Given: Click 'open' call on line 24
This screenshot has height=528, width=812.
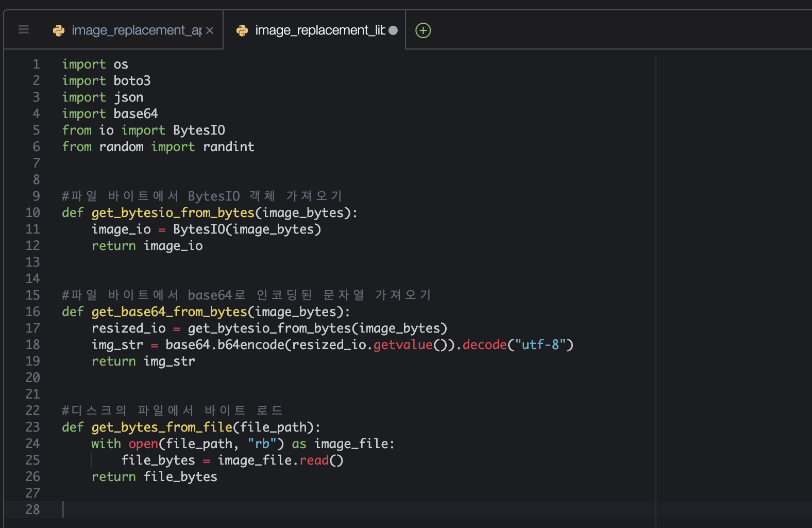Looking at the screenshot, I should pyautogui.click(x=144, y=443).
